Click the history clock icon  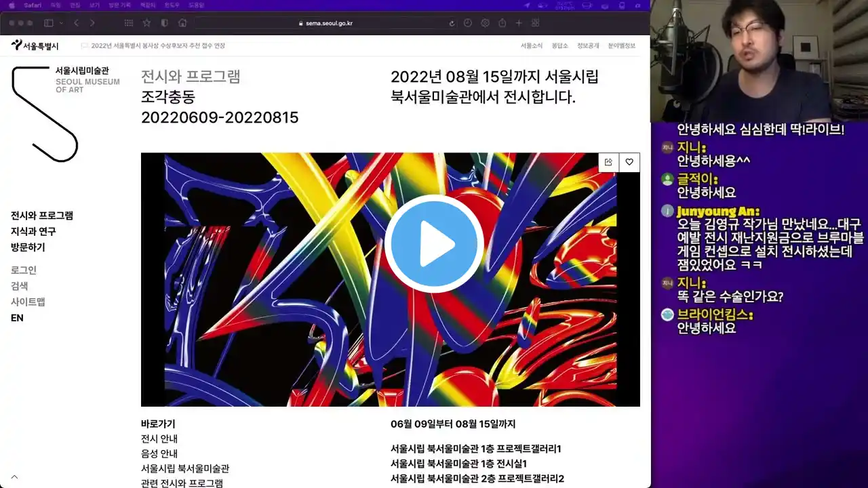(468, 23)
